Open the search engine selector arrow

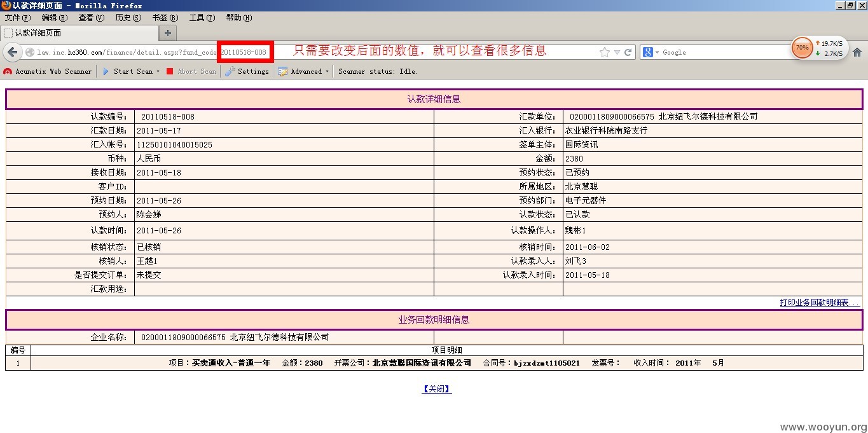pyautogui.click(x=657, y=52)
